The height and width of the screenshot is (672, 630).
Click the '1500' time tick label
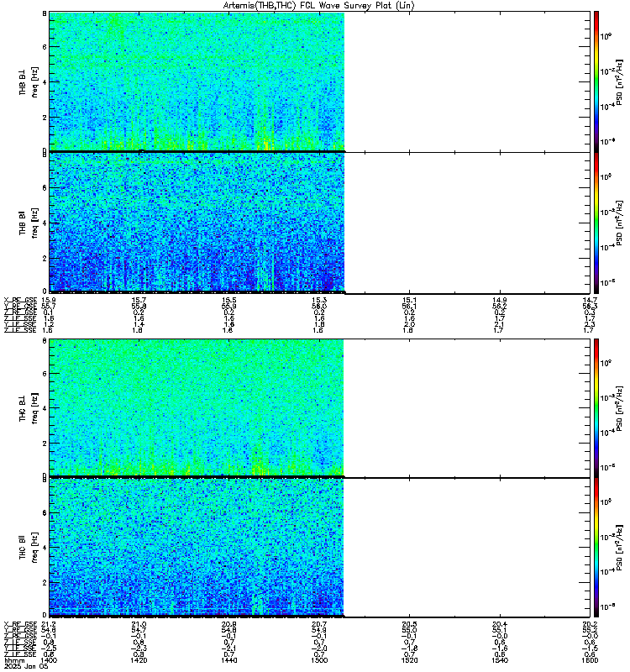click(319, 660)
